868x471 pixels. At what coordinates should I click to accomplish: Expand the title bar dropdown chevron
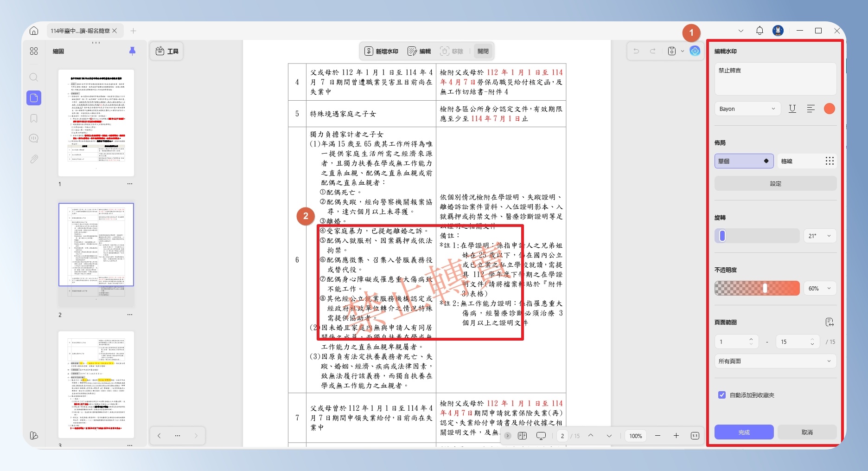coord(741,31)
